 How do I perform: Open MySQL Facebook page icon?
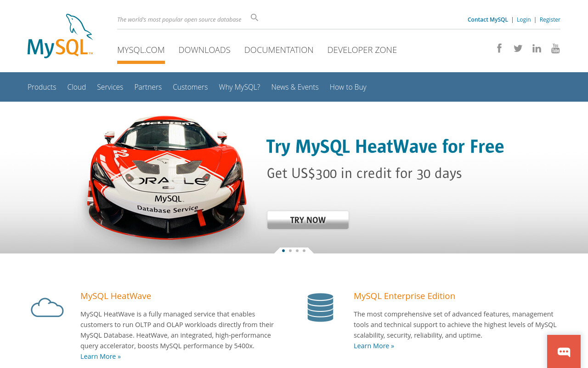(499, 48)
